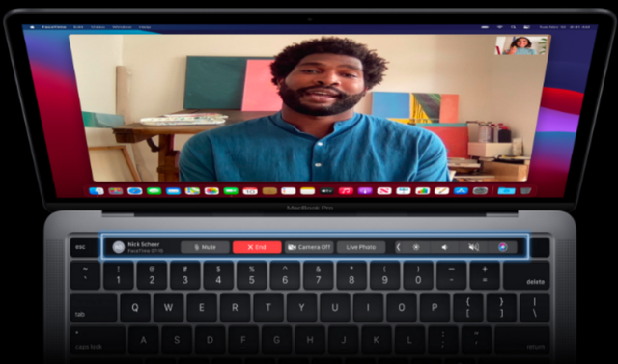The width and height of the screenshot is (618, 364).
Task: Toggle Mute on the Touch Bar
Action: click(205, 247)
